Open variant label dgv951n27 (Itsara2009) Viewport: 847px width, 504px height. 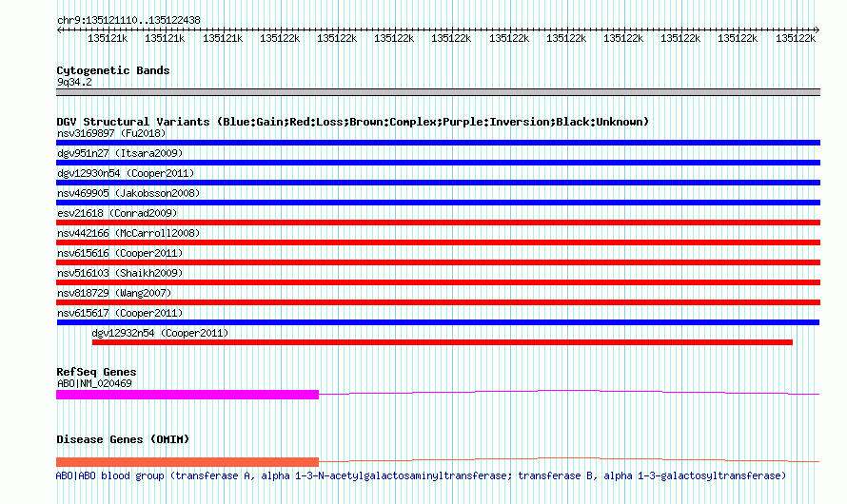point(120,153)
